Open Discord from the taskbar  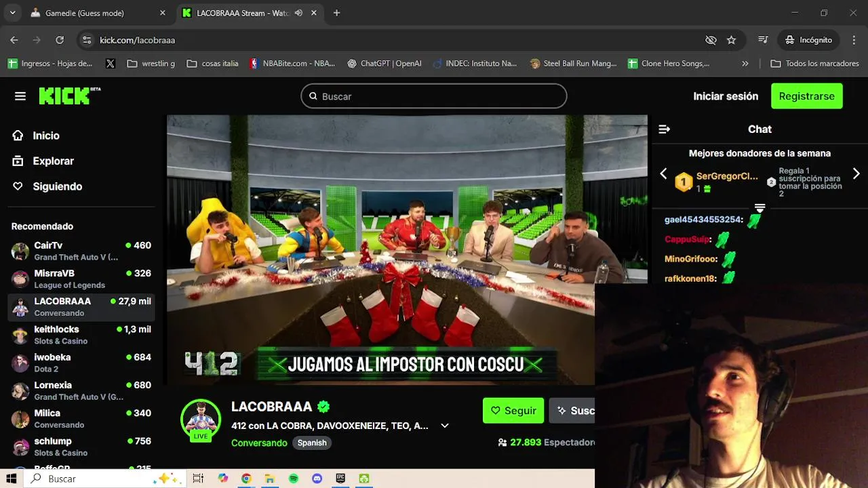pyautogui.click(x=317, y=479)
